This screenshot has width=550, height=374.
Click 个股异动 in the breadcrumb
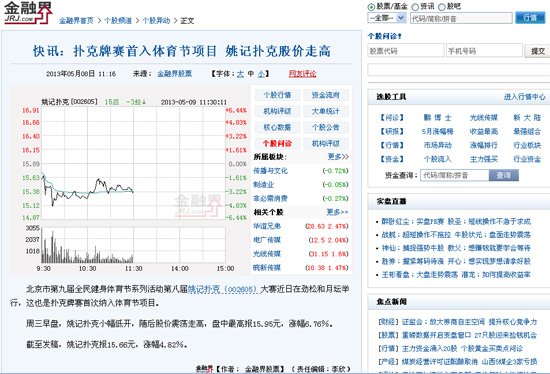[x=156, y=21]
